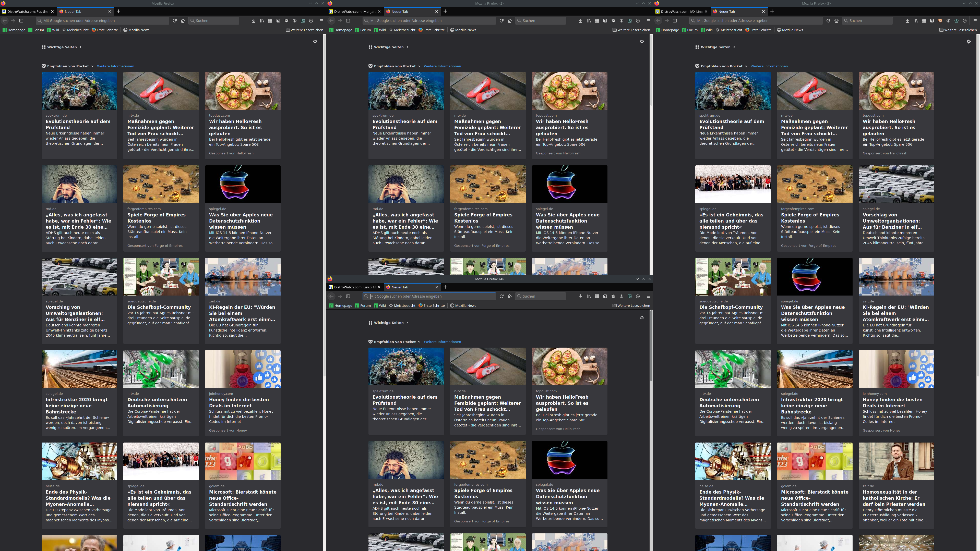The height and width of the screenshot is (551, 980).
Task: Click Weitere Informationen link in Firefox <3>
Action: [769, 66]
